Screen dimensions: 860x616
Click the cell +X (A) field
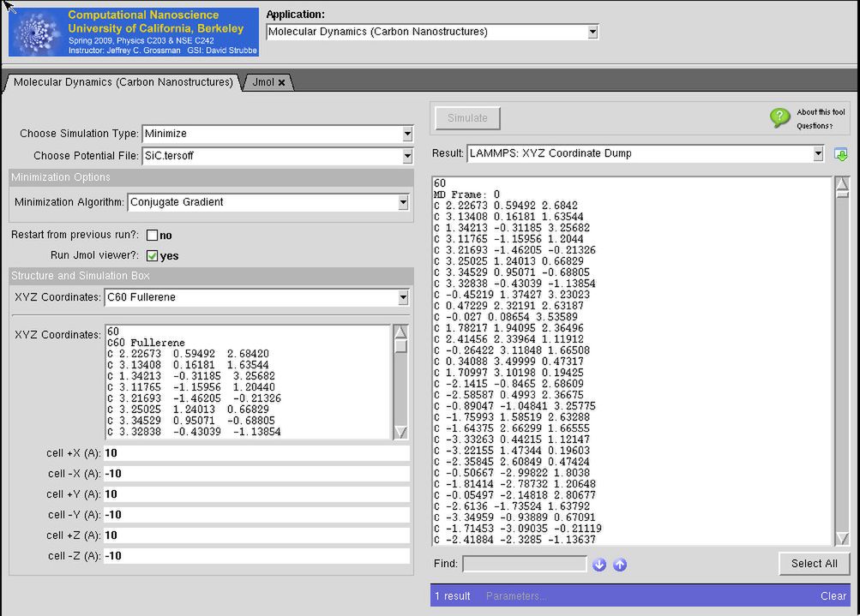(256, 453)
